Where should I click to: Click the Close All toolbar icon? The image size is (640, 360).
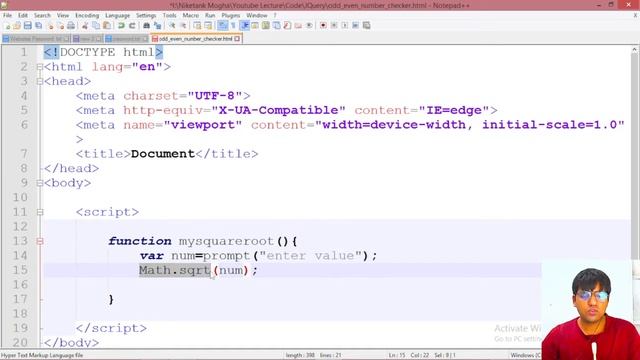coord(60,26)
